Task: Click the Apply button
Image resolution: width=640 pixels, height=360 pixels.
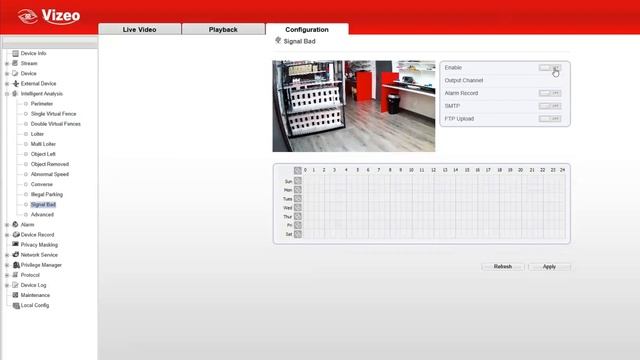Action: pyautogui.click(x=549, y=267)
